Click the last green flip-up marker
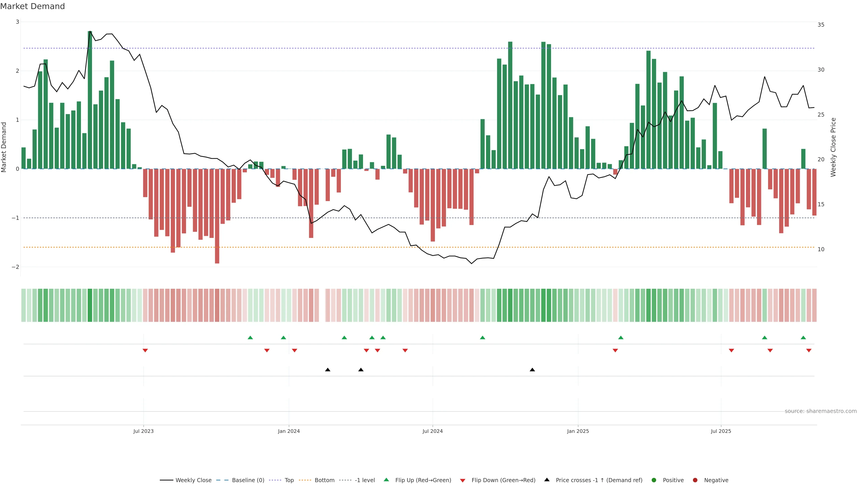 803,338
